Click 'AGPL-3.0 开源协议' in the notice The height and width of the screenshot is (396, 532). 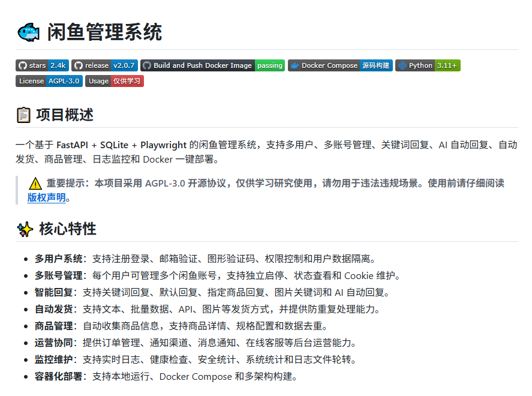pyautogui.click(x=185, y=183)
